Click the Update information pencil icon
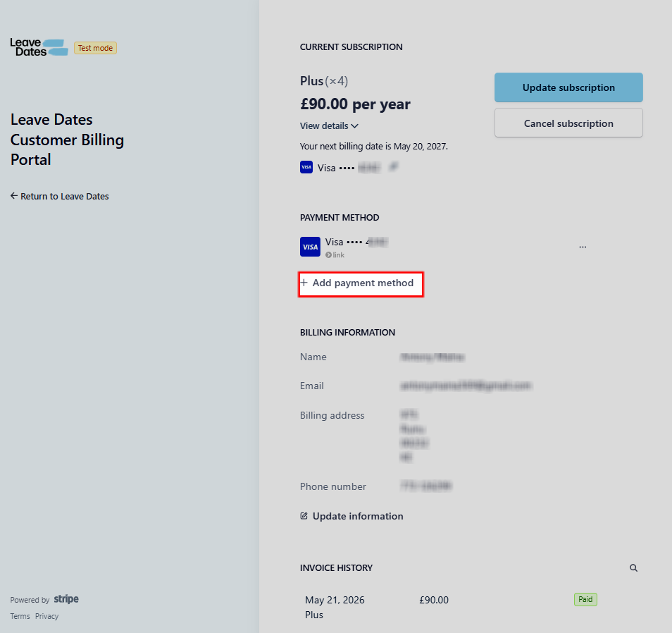The image size is (672, 633). (x=304, y=516)
